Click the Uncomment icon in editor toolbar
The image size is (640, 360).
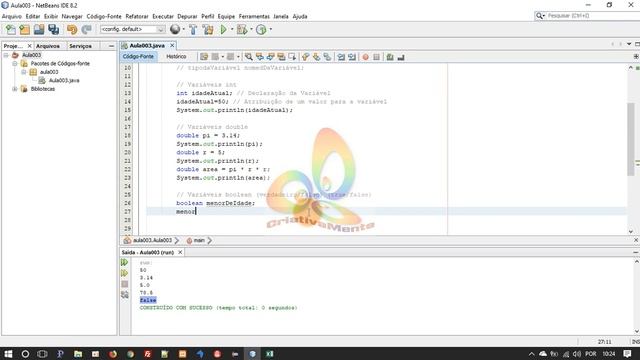[x=401, y=57]
